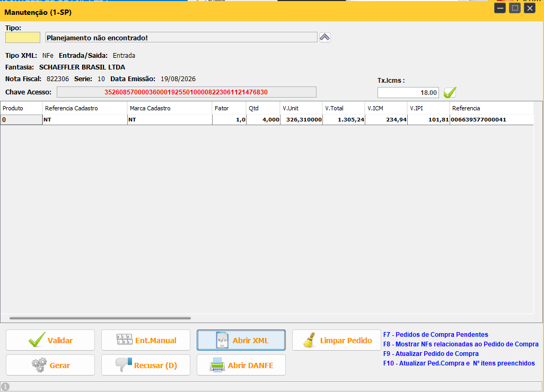Click the V.ICM column header
Screen dimensions: 544x392
[x=386, y=108]
